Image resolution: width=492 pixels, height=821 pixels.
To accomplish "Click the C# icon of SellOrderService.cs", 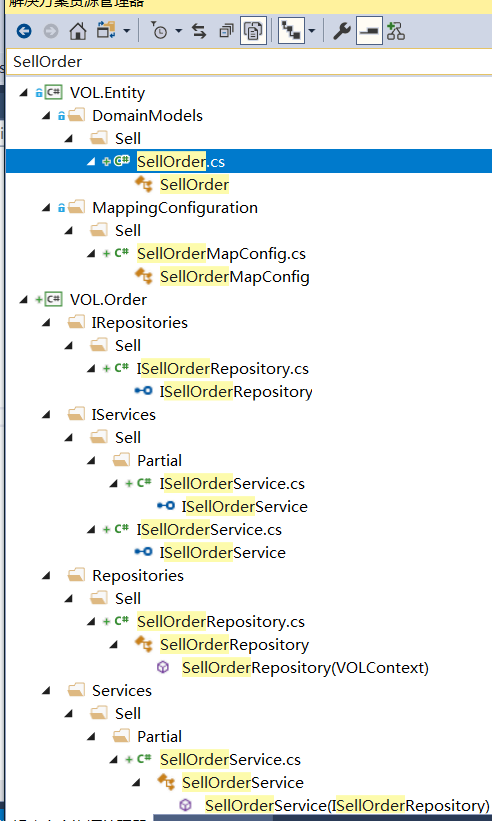I will [x=144, y=759].
